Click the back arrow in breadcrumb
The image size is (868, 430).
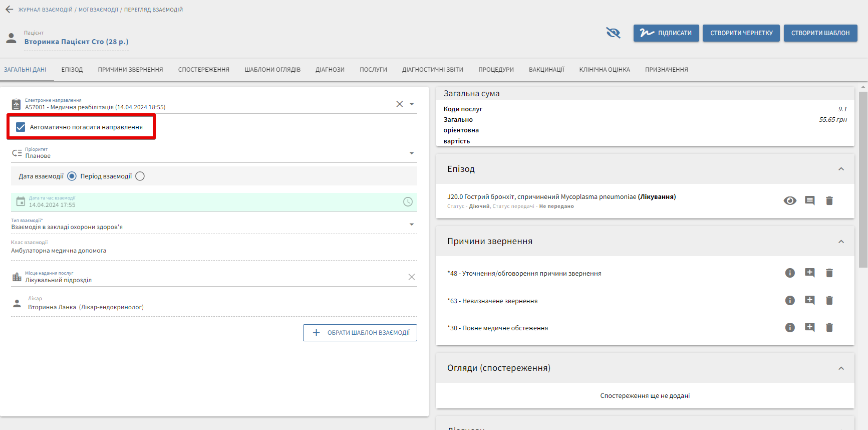point(9,10)
